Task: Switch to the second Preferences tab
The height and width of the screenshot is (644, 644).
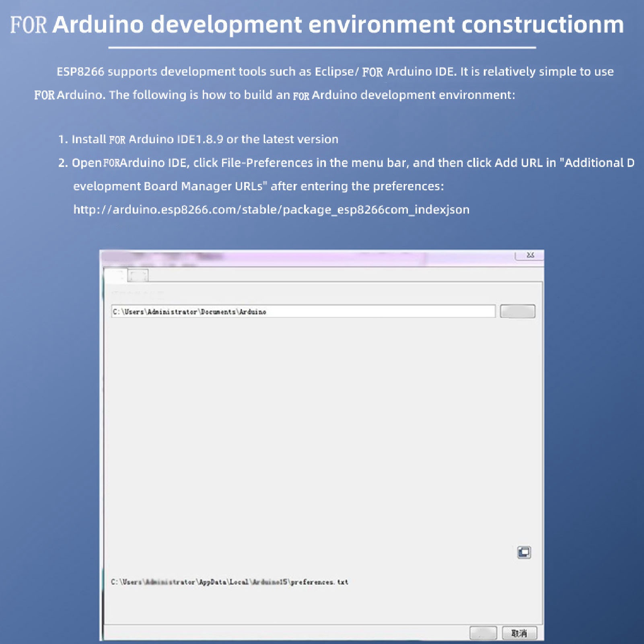Action: [138, 276]
